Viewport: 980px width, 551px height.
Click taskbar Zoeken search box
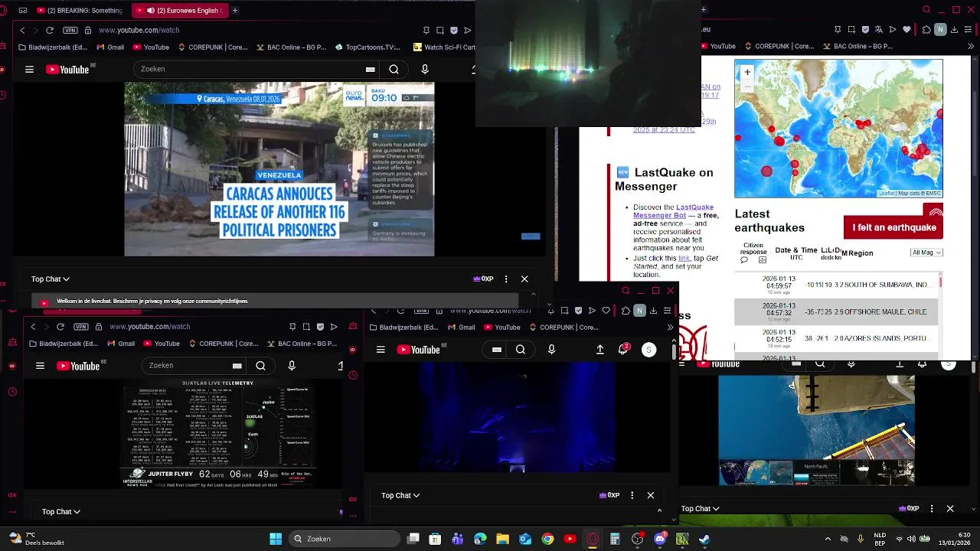click(x=345, y=539)
